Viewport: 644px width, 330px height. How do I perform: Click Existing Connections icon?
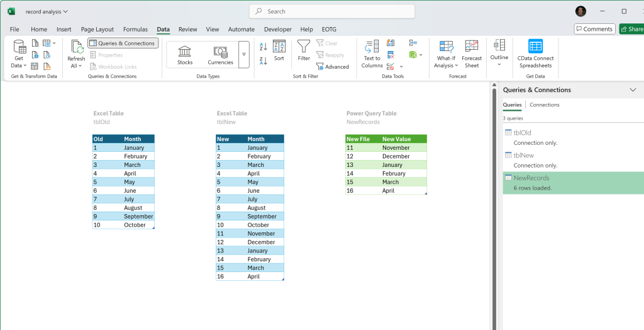[47, 66]
